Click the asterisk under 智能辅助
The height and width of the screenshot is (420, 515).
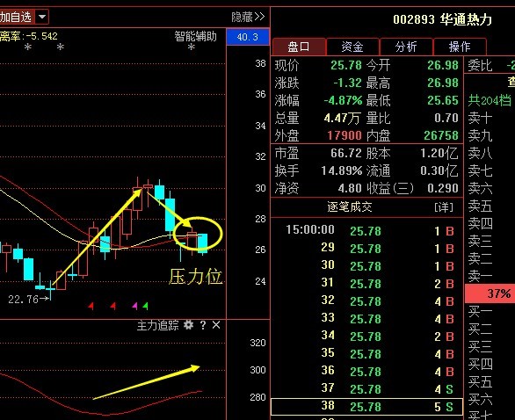[192, 47]
